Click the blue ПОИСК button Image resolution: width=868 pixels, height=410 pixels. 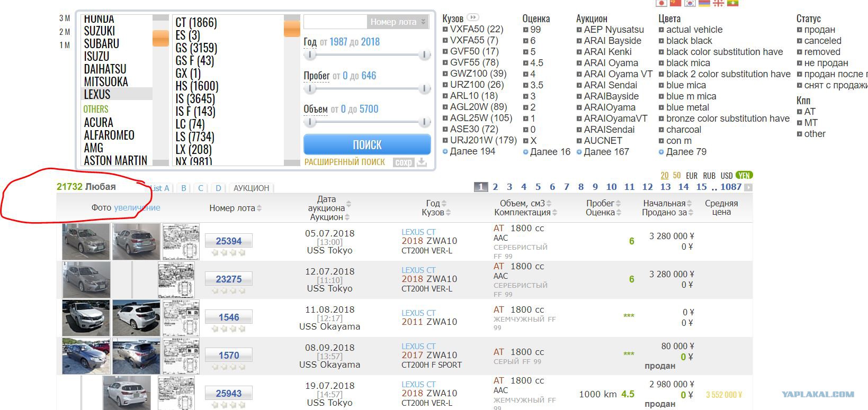click(367, 144)
